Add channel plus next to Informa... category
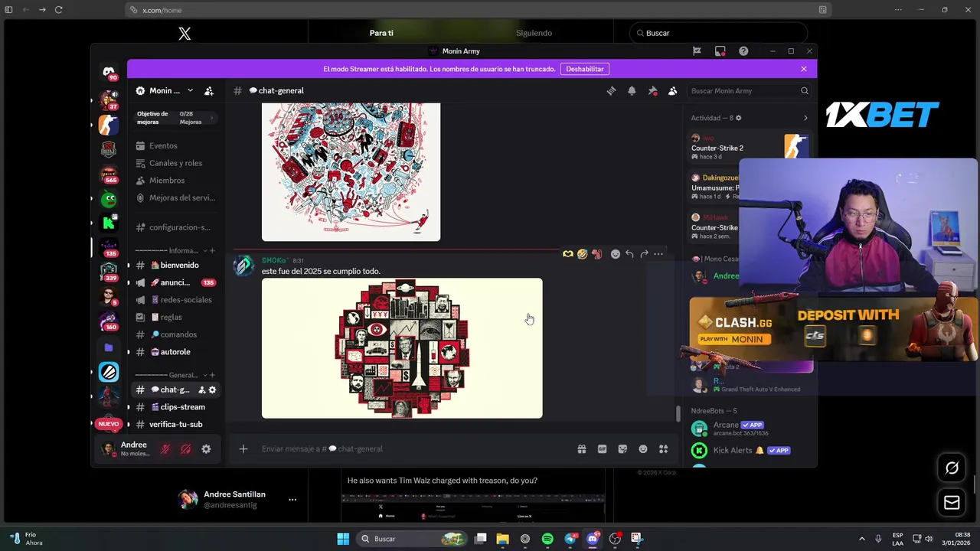 point(212,250)
